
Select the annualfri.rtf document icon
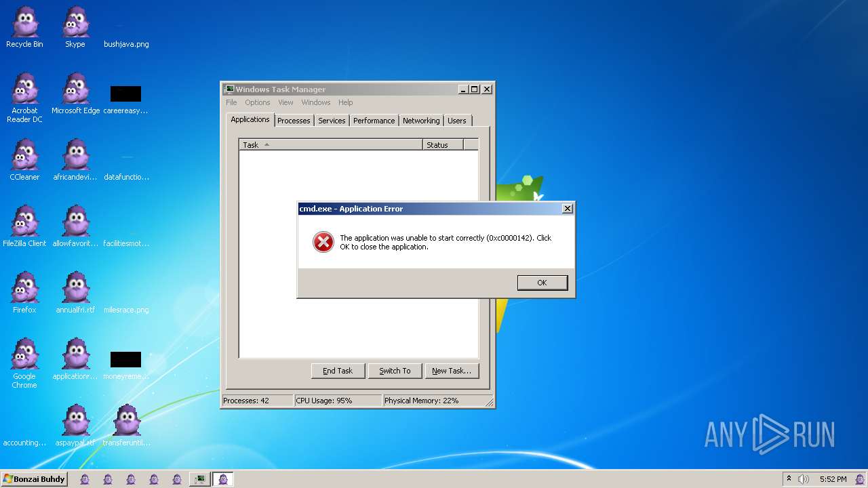[75, 293]
